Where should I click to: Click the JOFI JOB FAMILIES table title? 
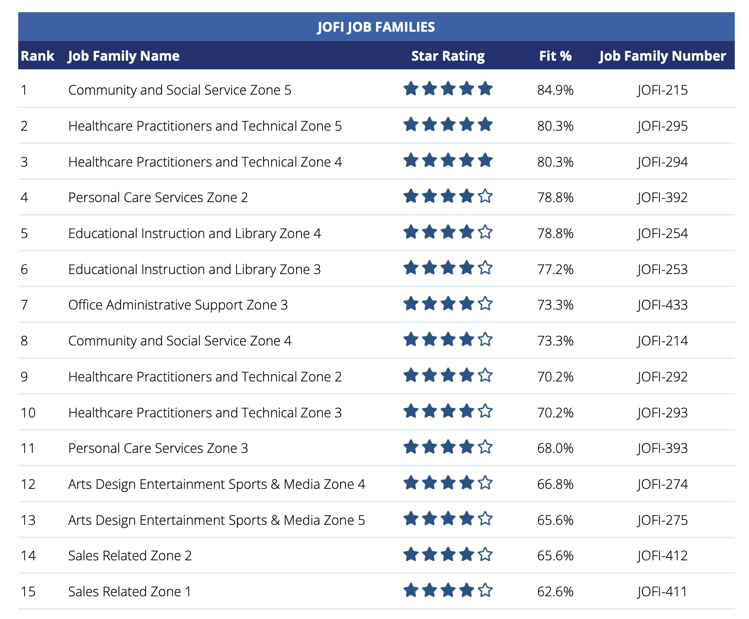[x=375, y=27]
